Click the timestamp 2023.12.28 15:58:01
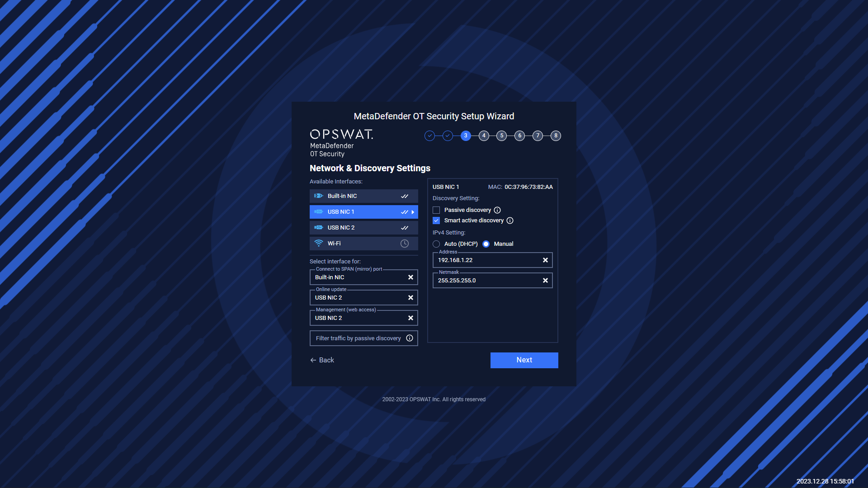This screenshot has height=488, width=868. tap(825, 481)
